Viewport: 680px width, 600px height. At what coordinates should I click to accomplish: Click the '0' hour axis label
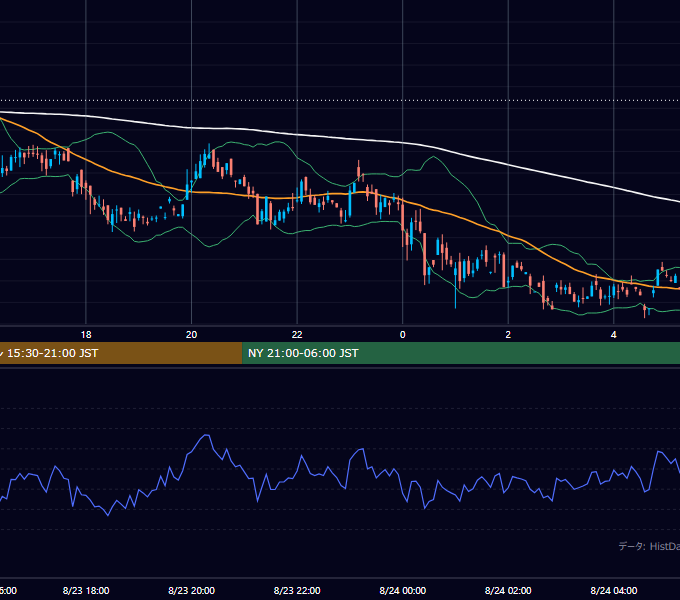402,335
